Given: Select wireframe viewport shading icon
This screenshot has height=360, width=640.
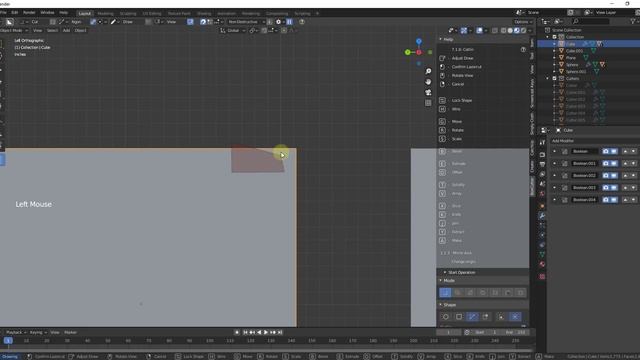Looking at the screenshot, I should (503, 30).
